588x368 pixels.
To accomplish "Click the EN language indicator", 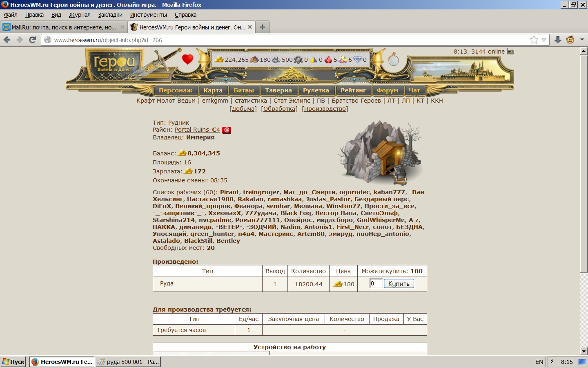I will pos(539,362).
